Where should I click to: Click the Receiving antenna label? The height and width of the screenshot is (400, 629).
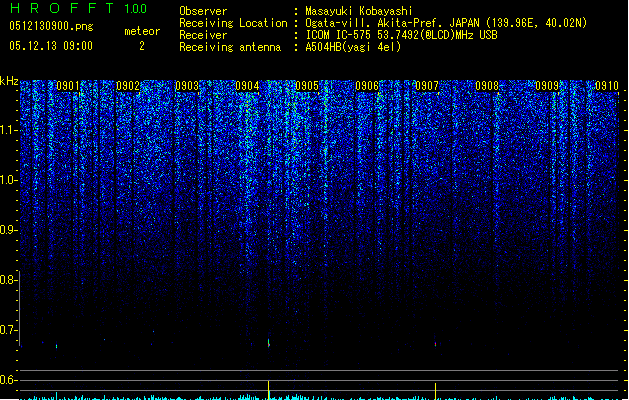point(230,47)
